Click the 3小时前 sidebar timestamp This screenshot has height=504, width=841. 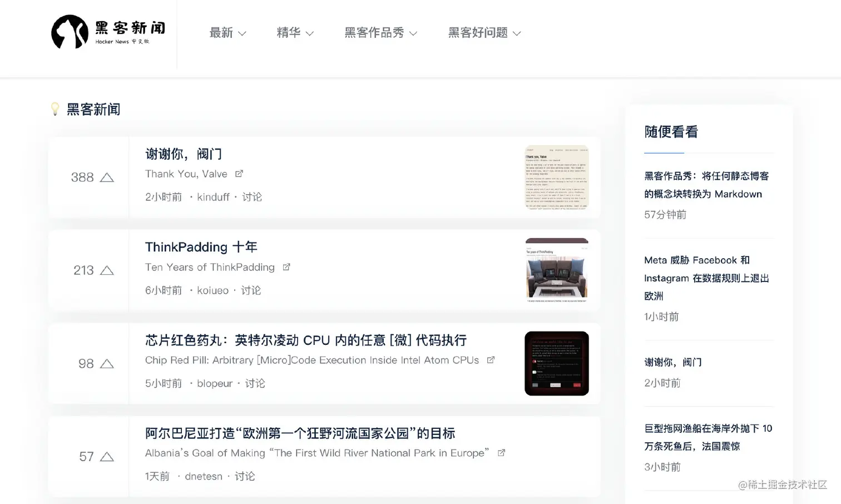662,467
